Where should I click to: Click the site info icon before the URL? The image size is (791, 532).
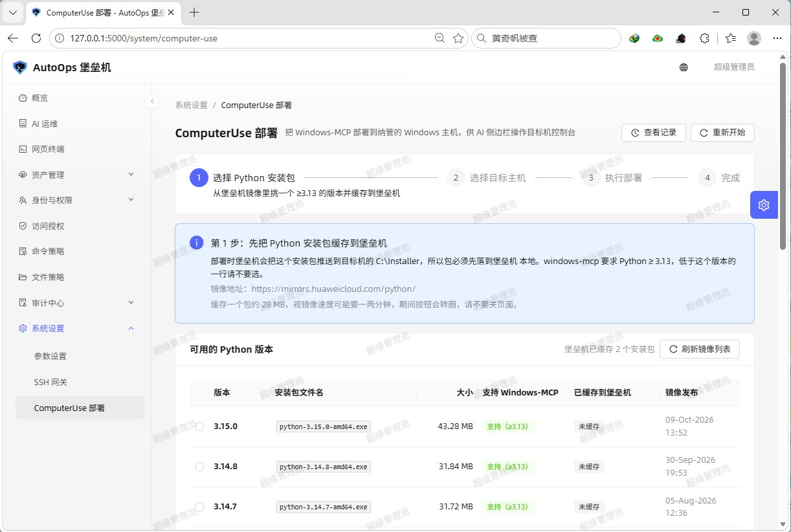[59, 38]
